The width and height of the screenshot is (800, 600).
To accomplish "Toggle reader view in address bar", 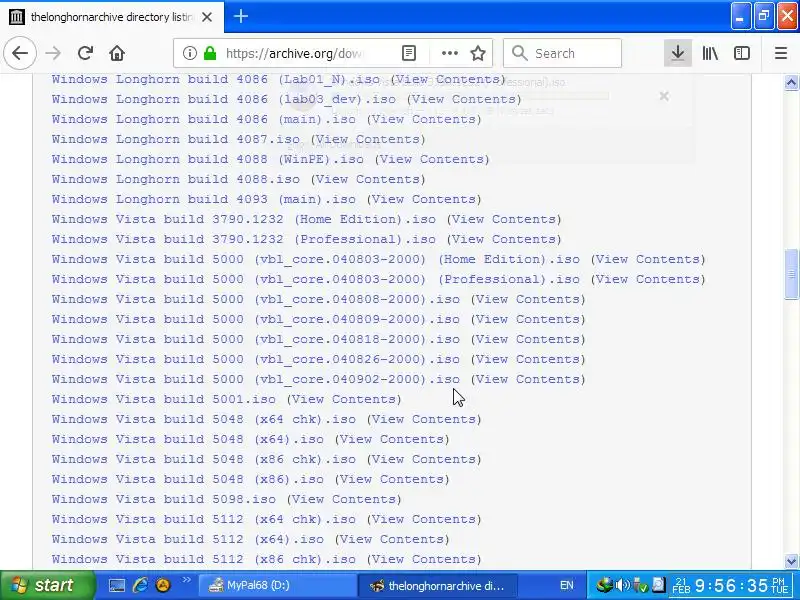I will pos(409,53).
